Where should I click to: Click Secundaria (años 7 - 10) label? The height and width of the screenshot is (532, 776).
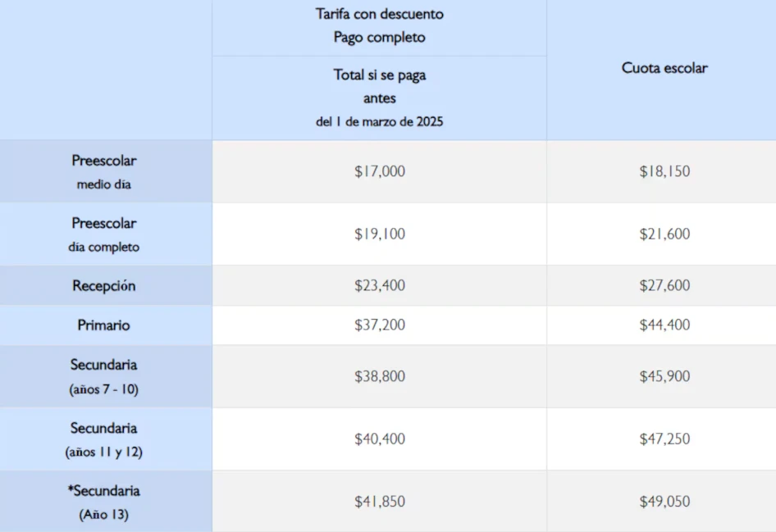(x=104, y=376)
